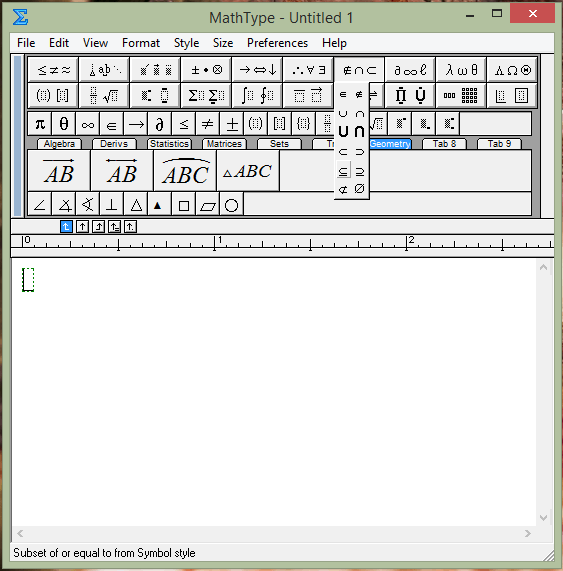The width and height of the screenshot is (563, 571).
Task: Switch to the Statistics tab
Action: (169, 144)
